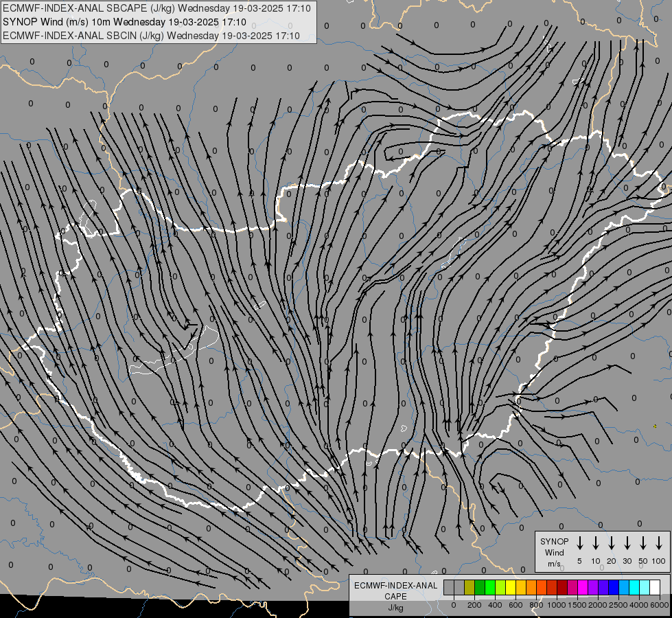The width and height of the screenshot is (672, 618).
Task: Select the 2000 tick label on CAPE scale
Action: pos(598,605)
